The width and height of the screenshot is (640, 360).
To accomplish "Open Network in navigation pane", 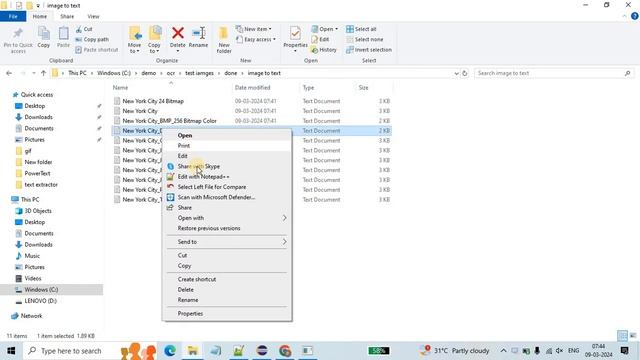I will click(x=31, y=316).
